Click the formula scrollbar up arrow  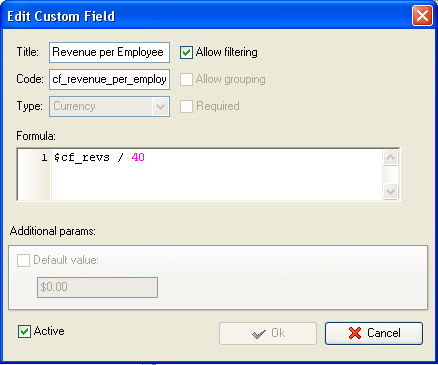click(390, 157)
